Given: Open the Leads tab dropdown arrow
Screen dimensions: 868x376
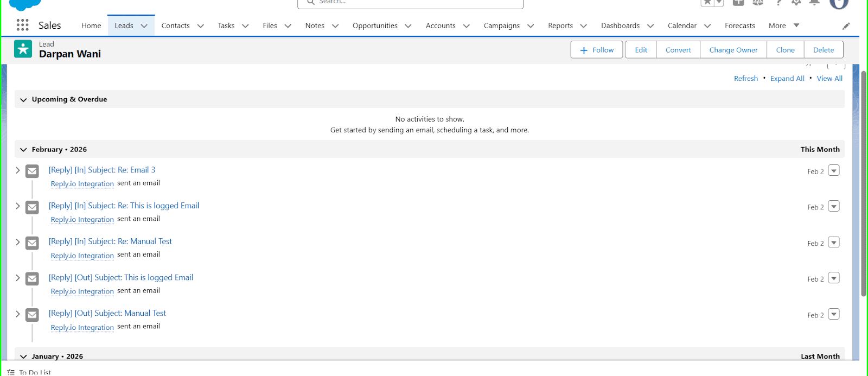Looking at the screenshot, I should pyautogui.click(x=144, y=26).
